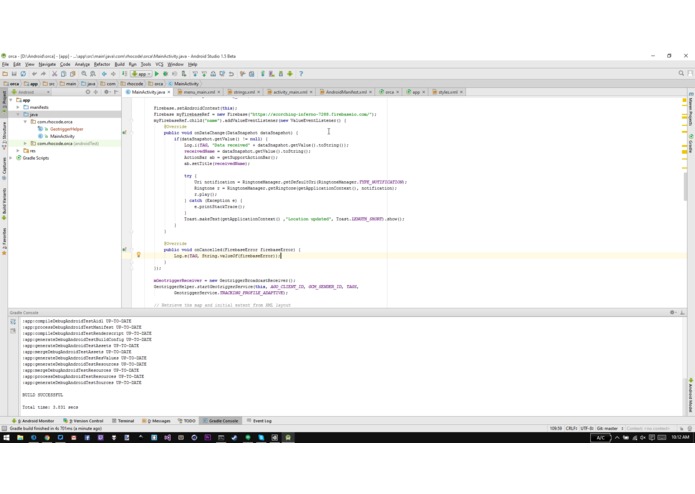Viewport: 695px width, 494px height.
Task: Select MainActivity in the project tree
Action: 62,136
